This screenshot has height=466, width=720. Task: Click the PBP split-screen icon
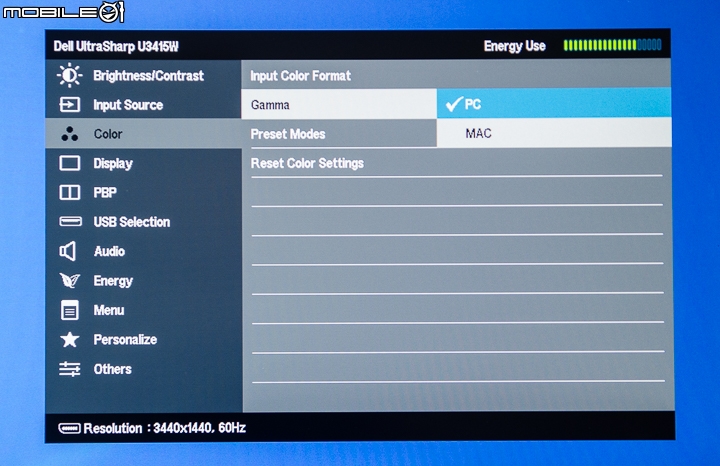(x=70, y=192)
